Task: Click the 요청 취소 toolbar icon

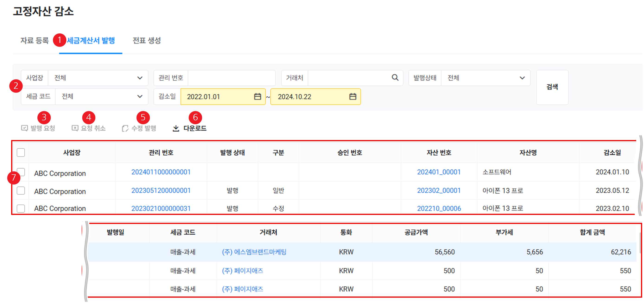Action: point(75,128)
